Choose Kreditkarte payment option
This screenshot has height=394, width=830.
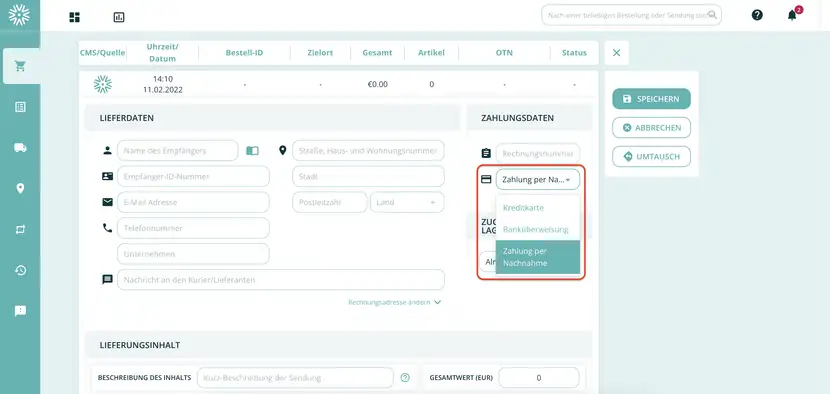[x=538, y=208]
